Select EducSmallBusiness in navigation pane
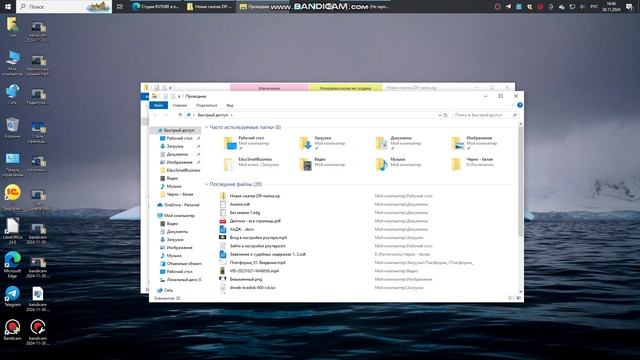This screenshot has height=360, width=640. coord(180,170)
